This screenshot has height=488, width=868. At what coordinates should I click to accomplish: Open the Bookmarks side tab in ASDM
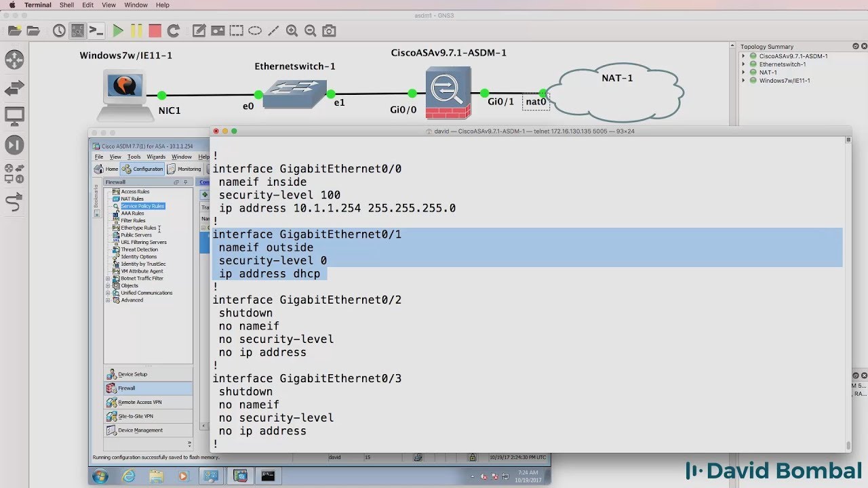point(96,197)
